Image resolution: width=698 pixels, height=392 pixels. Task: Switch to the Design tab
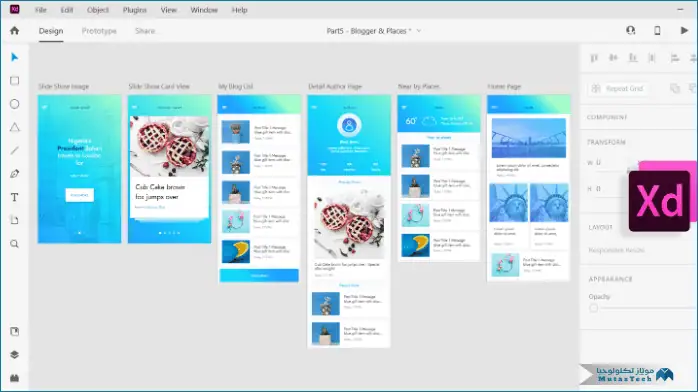tap(51, 31)
